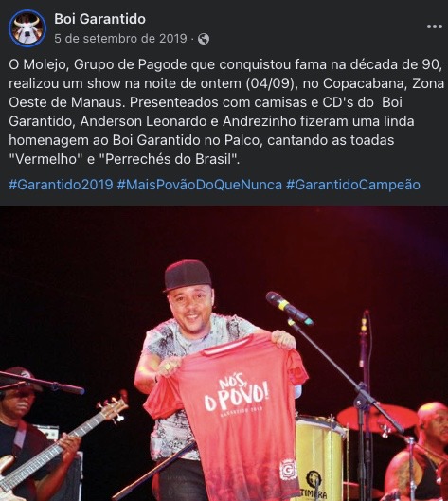Click the microphone on the stand in photo
Screen dimensions: 448x501
289,308
